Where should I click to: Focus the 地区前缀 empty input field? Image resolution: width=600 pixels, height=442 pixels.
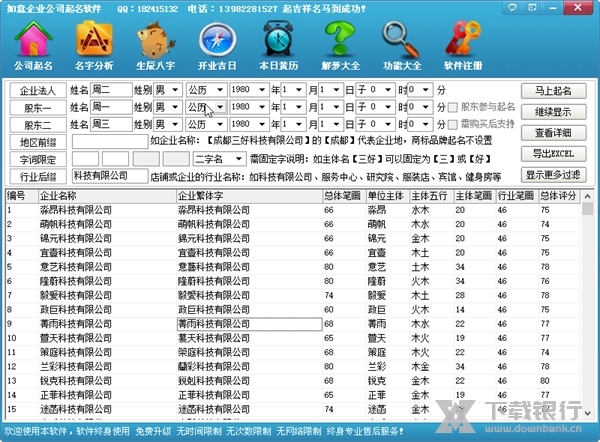click(x=110, y=142)
